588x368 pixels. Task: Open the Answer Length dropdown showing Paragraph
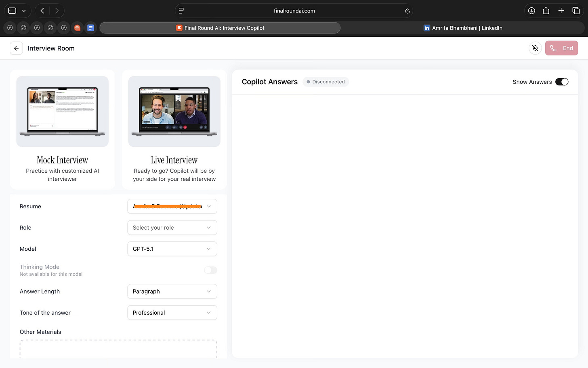172,291
